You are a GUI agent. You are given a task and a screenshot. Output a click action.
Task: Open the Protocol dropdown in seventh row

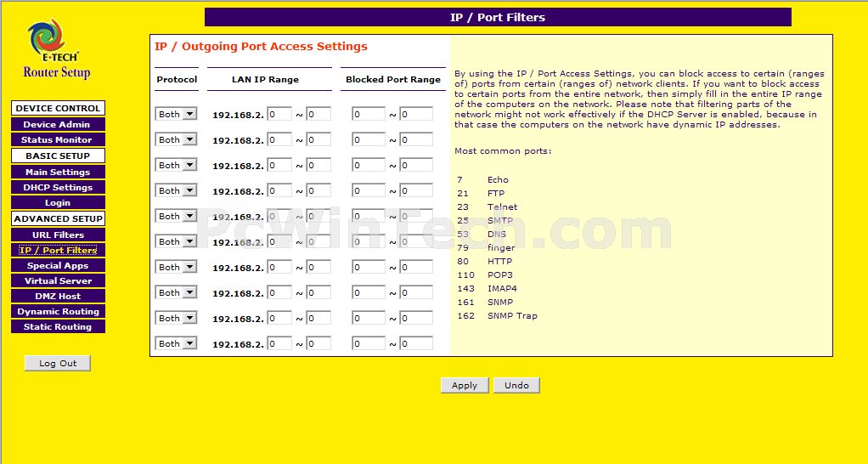pyautogui.click(x=176, y=267)
